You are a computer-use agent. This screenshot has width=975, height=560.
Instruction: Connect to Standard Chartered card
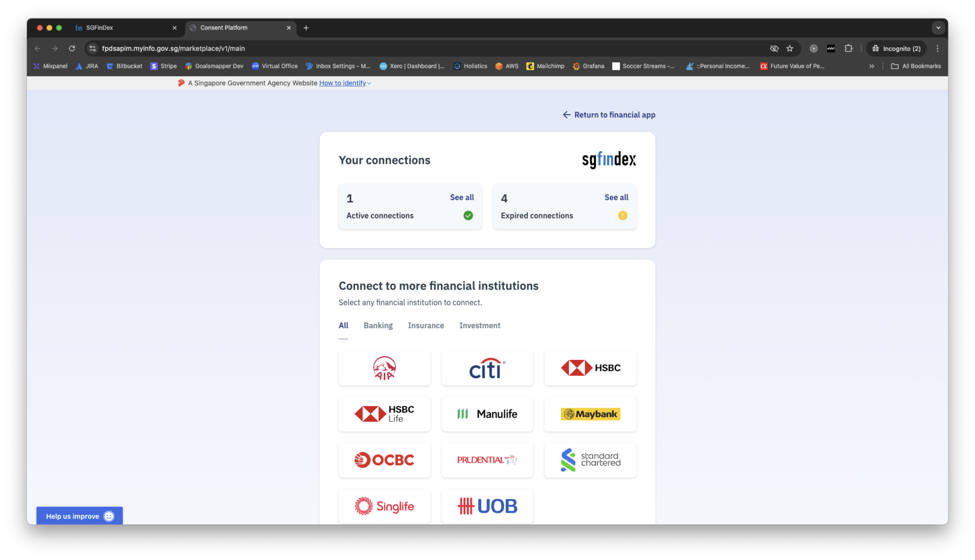(590, 460)
